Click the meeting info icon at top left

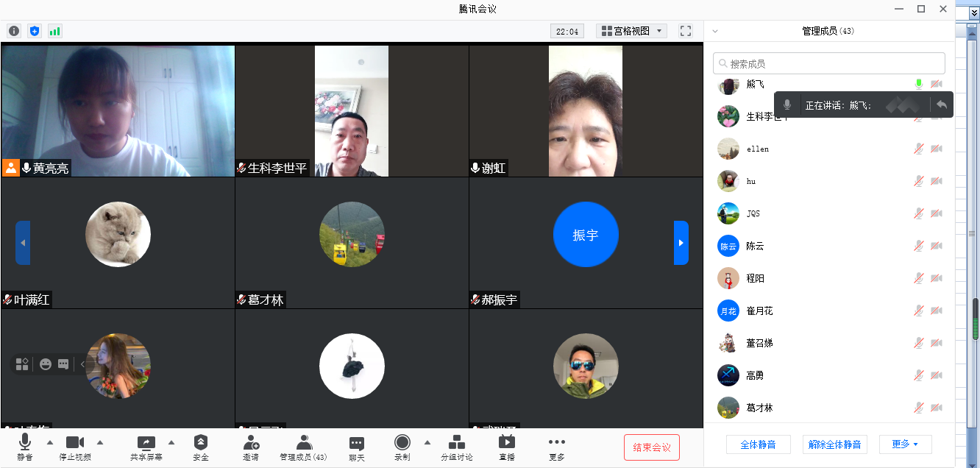(x=13, y=31)
